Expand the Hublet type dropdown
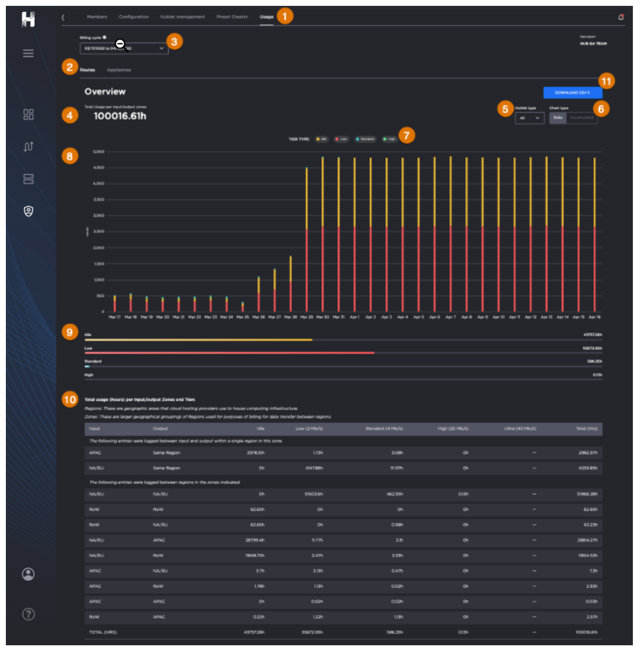644x657 pixels. [529, 118]
